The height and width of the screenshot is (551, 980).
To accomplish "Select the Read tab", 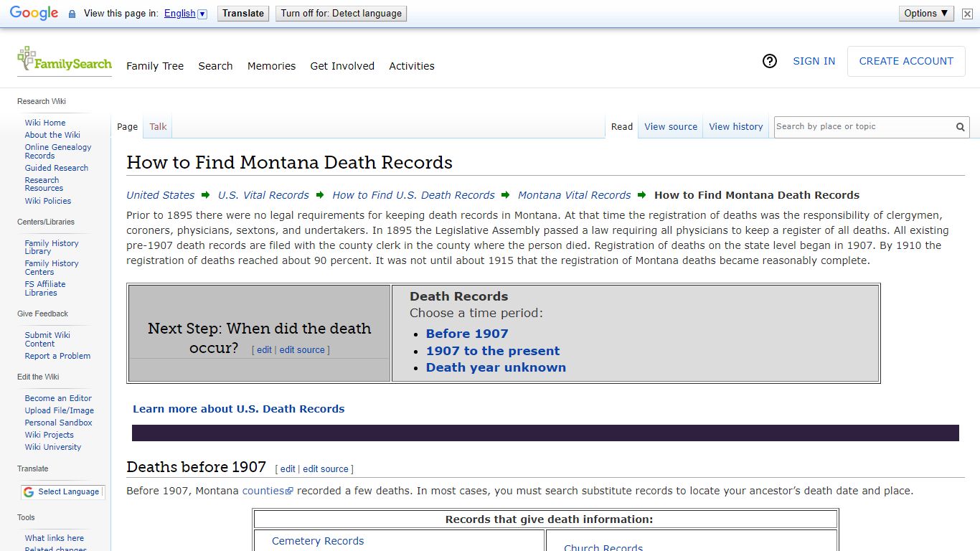I will 622,126.
